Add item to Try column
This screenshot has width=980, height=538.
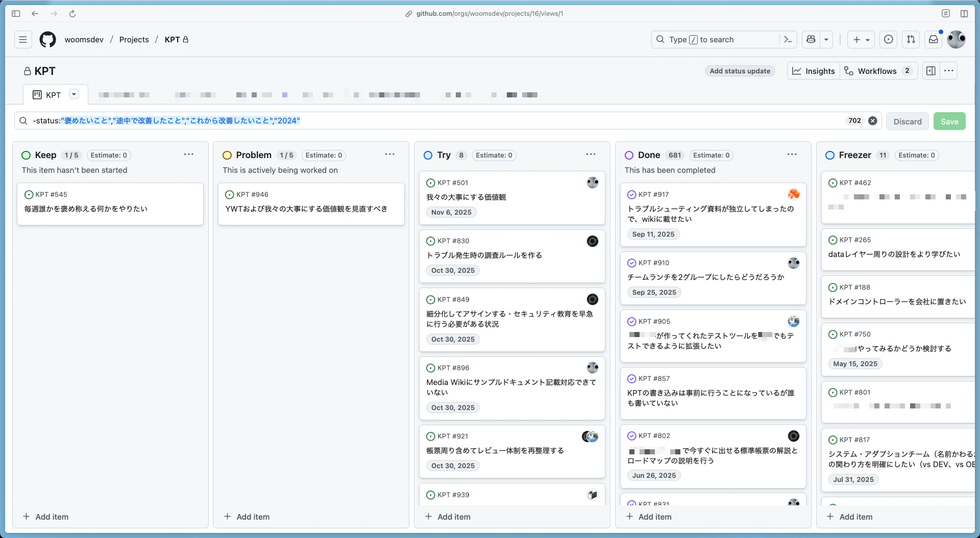pyautogui.click(x=448, y=517)
